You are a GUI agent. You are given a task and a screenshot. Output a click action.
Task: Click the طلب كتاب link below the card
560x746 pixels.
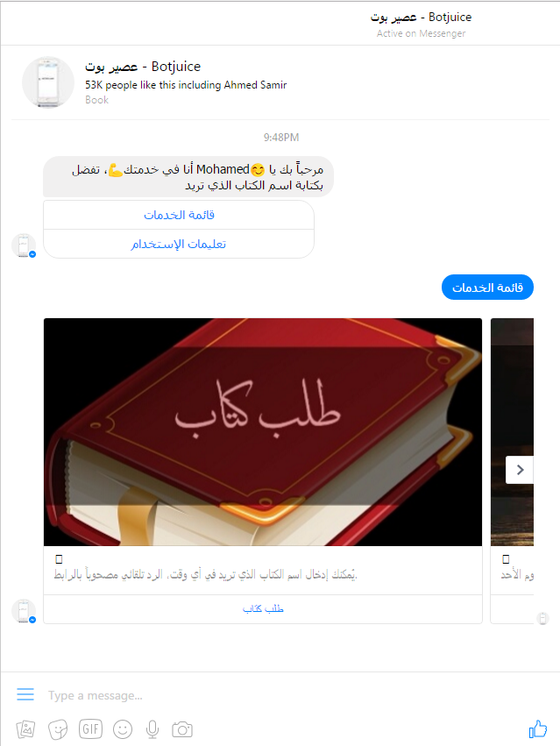pos(263,609)
